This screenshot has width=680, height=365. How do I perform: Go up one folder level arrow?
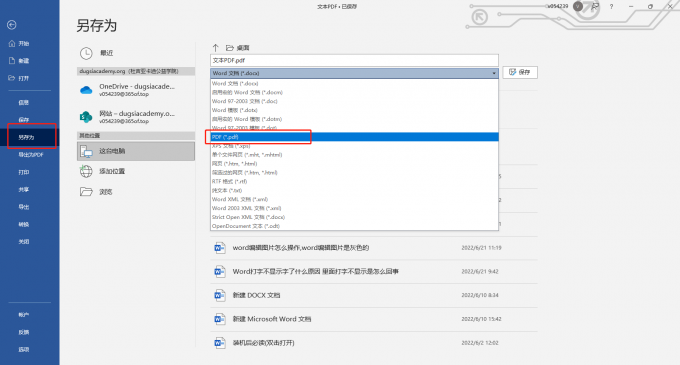point(216,48)
